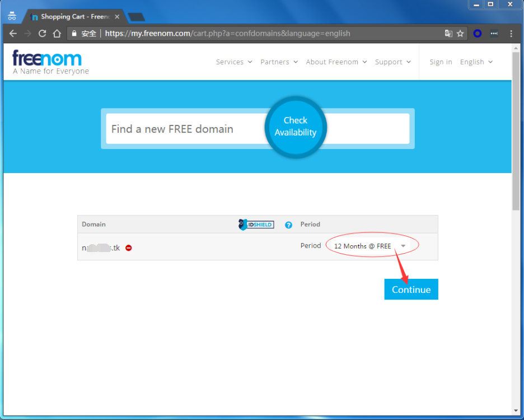Viewport: 524px width, 420px height.
Task: Go back with the browser back arrow
Action: [x=13, y=34]
